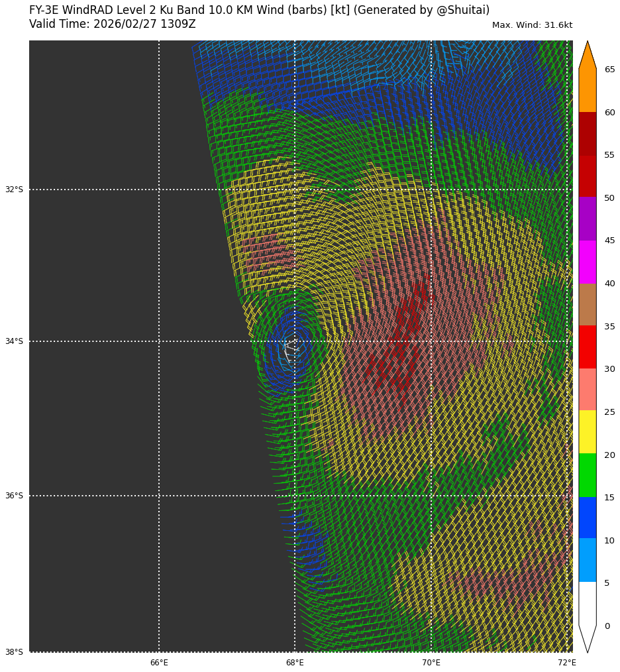
Task: Click the orange 60-65 kt colorbar segment
Action: point(588,90)
